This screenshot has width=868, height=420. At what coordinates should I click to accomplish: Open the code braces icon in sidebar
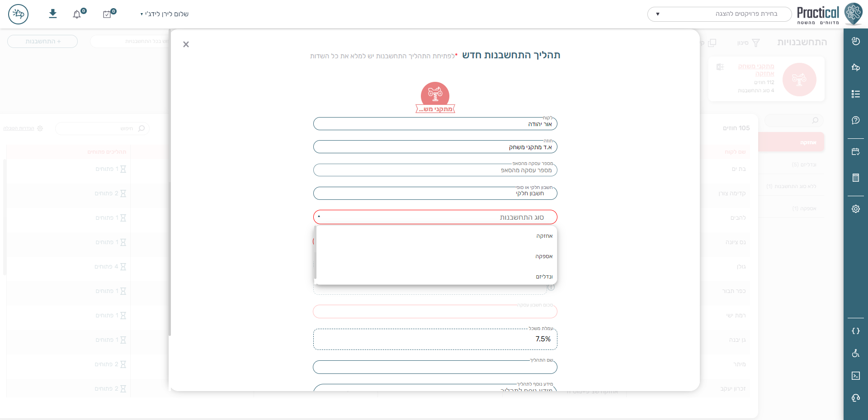click(856, 331)
